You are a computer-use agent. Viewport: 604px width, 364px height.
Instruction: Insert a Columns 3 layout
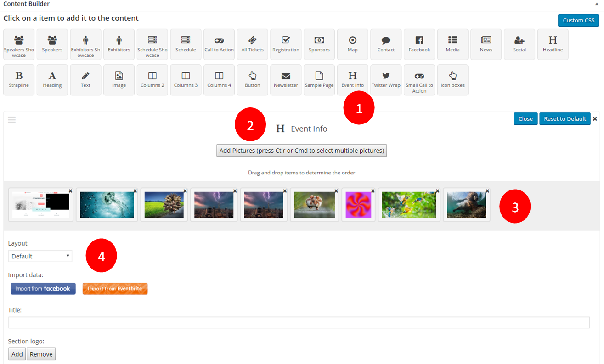pos(186,80)
